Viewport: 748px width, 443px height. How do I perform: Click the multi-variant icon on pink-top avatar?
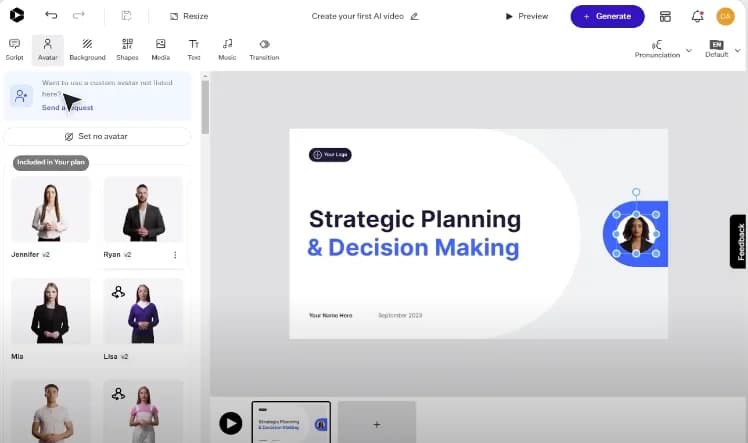coord(118,394)
